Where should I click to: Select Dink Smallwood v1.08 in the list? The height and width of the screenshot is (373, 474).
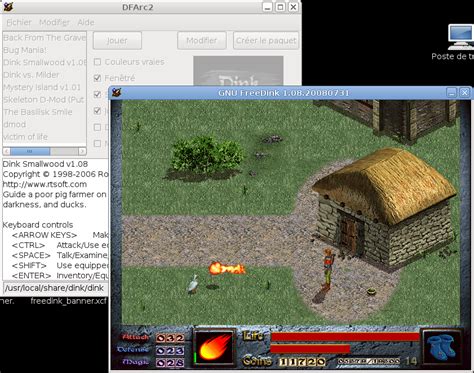(44, 62)
